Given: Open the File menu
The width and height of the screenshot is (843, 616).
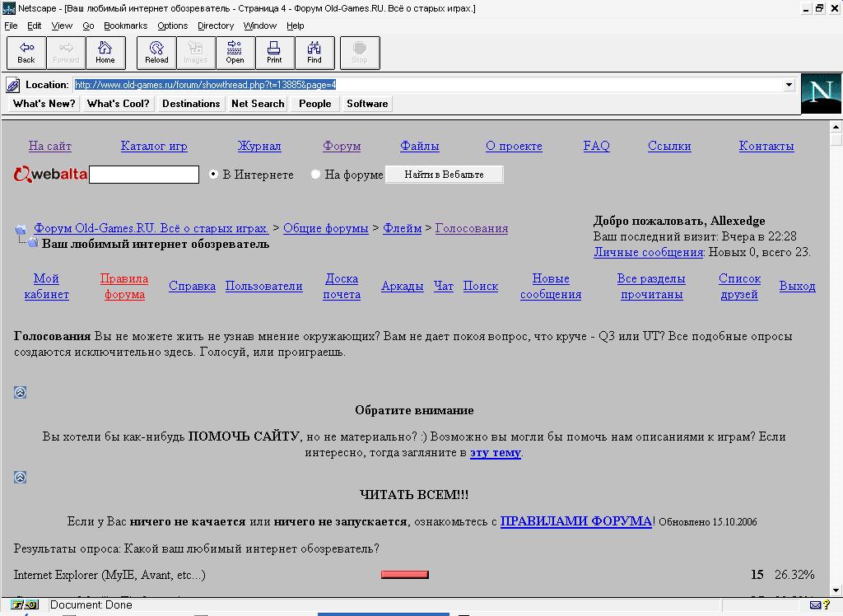Looking at the screenshot, I should pyautogui.click(x=11, y=26).
